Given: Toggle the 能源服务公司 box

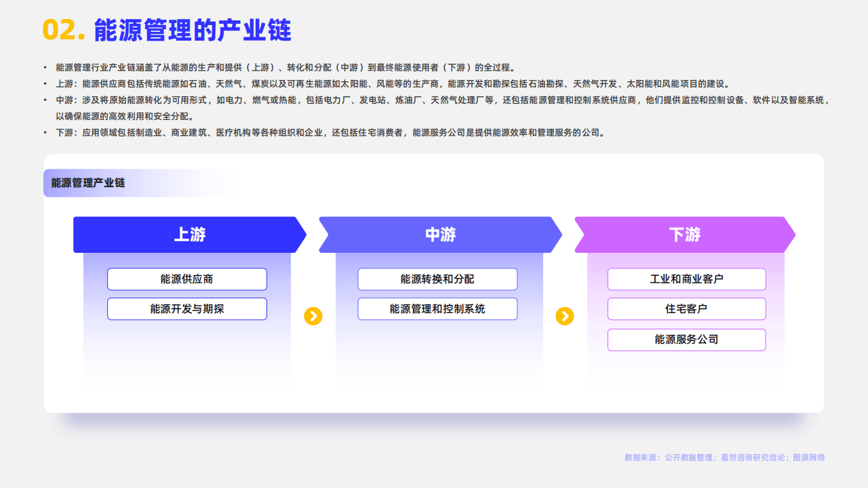Looking at the screenshot, I should coord(687,340).
